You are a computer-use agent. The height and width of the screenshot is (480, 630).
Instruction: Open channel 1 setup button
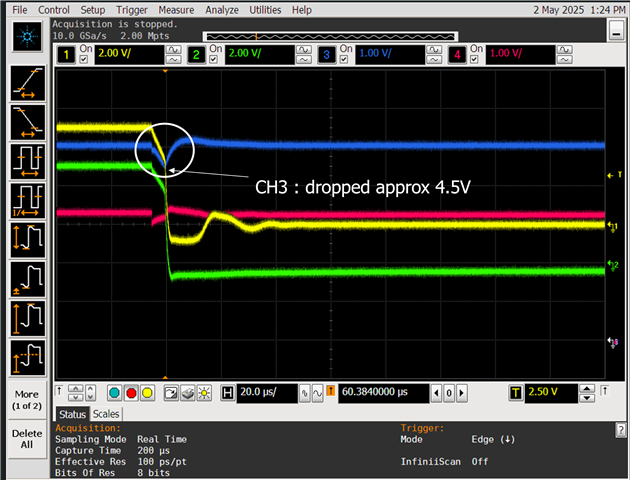point(66,55)
